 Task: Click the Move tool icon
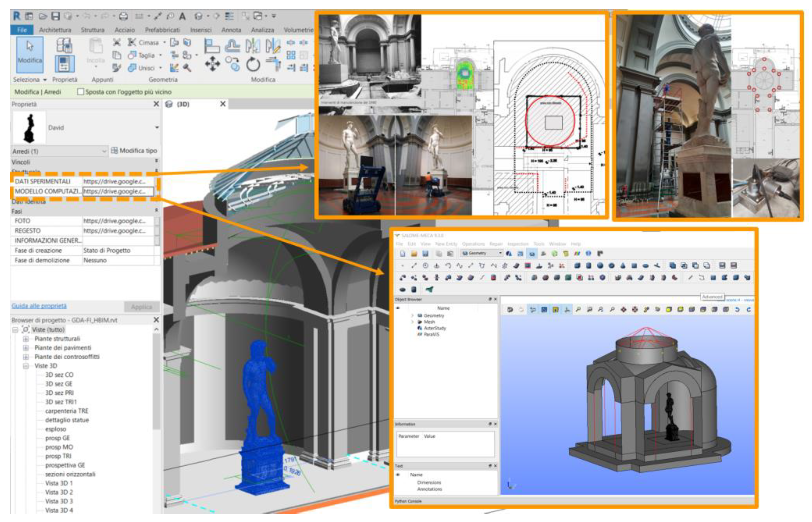tap(212, 64)
